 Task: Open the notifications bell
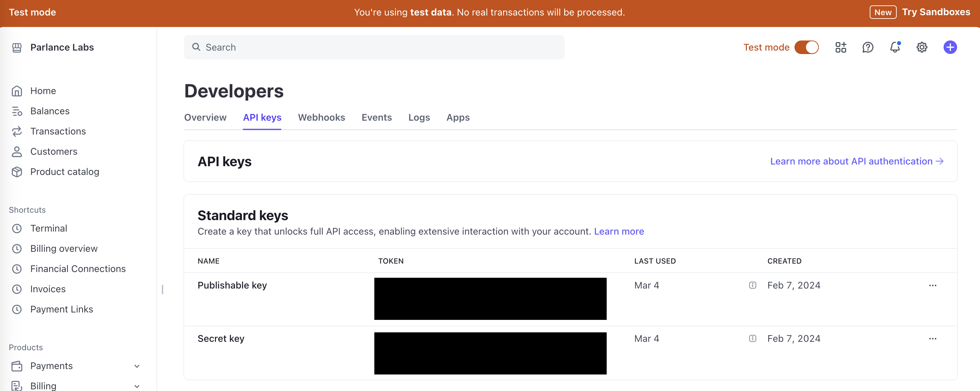coord(894,47)
